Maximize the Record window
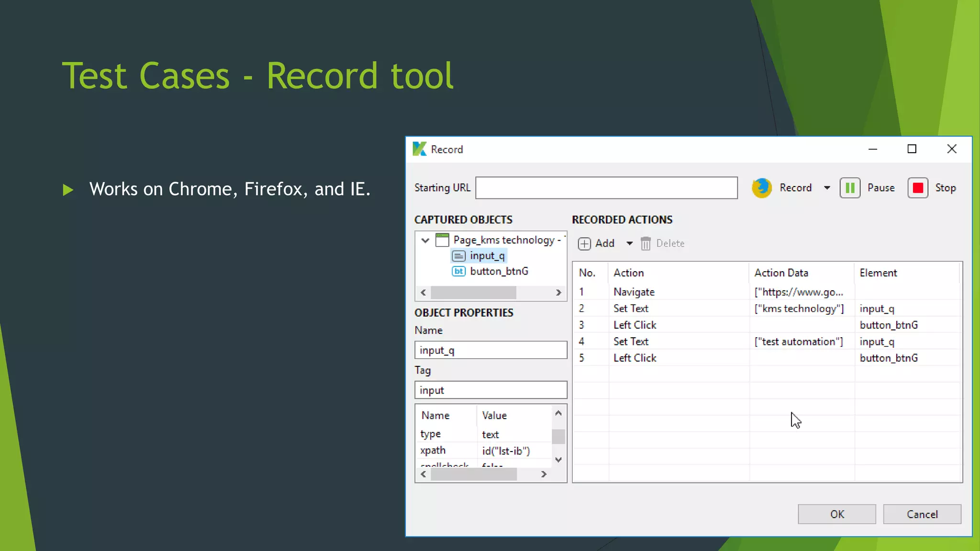 tap(912, 149)
